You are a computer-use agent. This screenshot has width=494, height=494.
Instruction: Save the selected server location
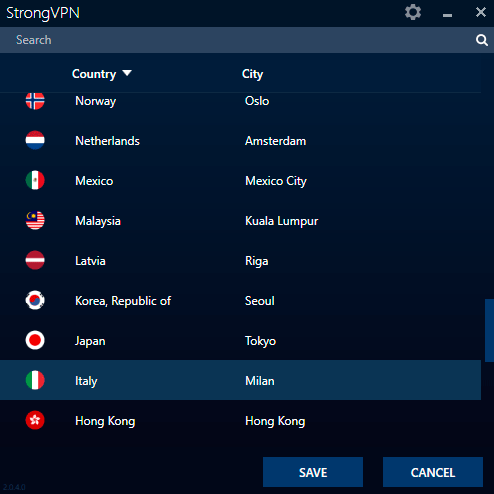[313, 472]
